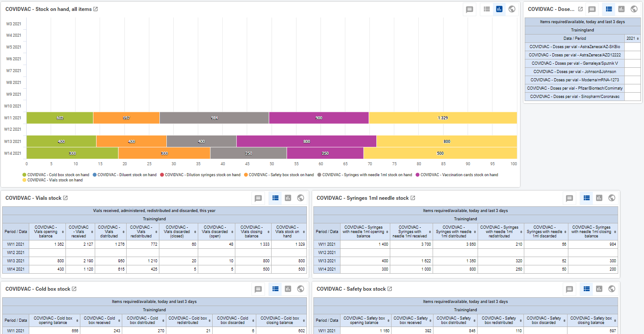Open comments for Cold box stock

coord(258,289)
